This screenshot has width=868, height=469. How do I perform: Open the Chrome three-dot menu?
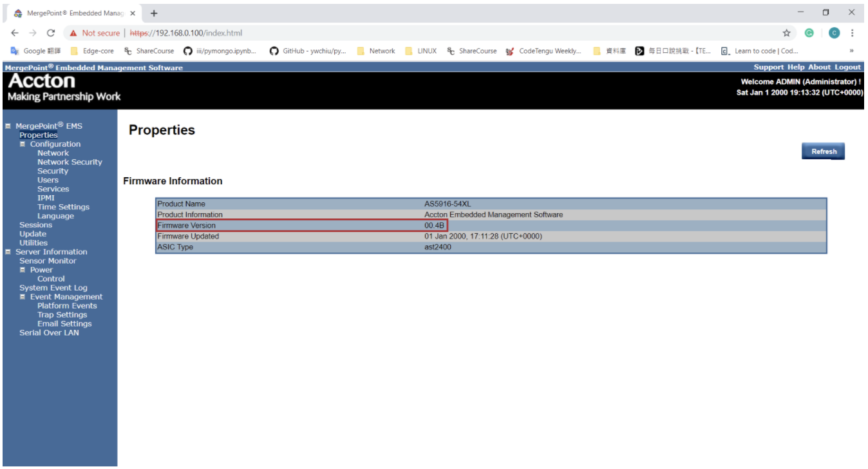pyautogui.click(x=853, y=33)
